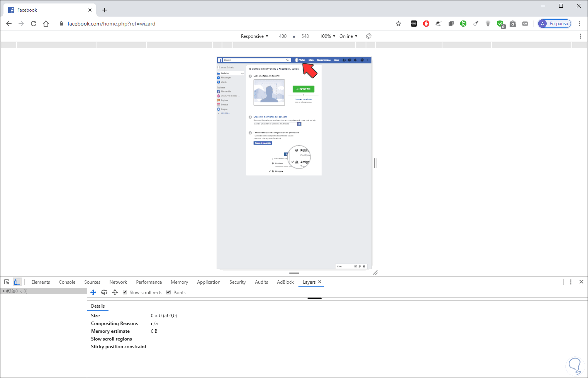Click the red stop-hand AdBlock extension icon

coord(426,24)
